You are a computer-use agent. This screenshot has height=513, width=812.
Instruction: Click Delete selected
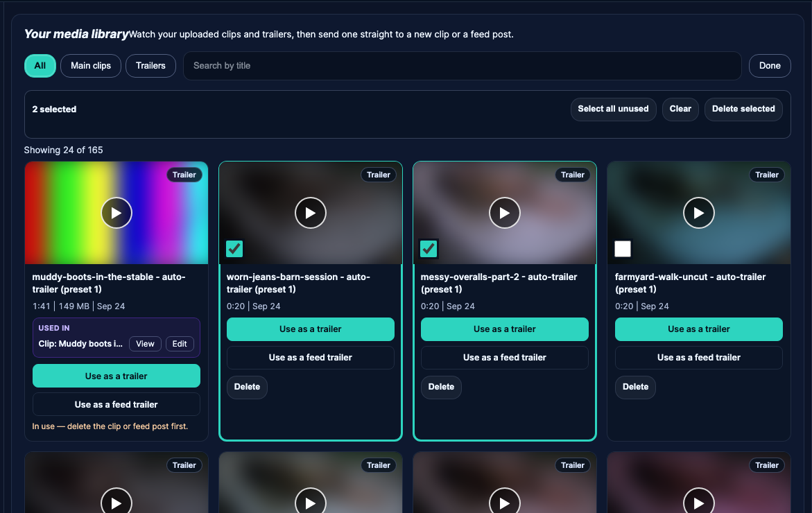[x=743, y=110]
